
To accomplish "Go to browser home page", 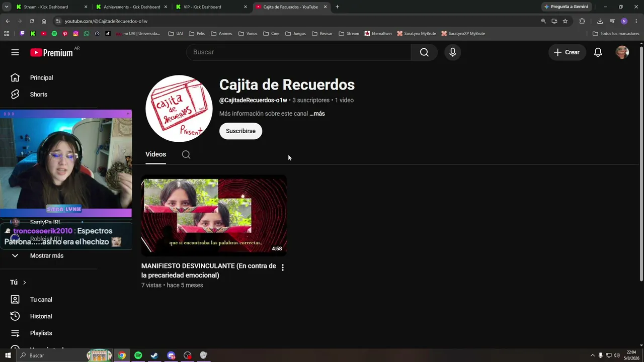I will (44, 21).
